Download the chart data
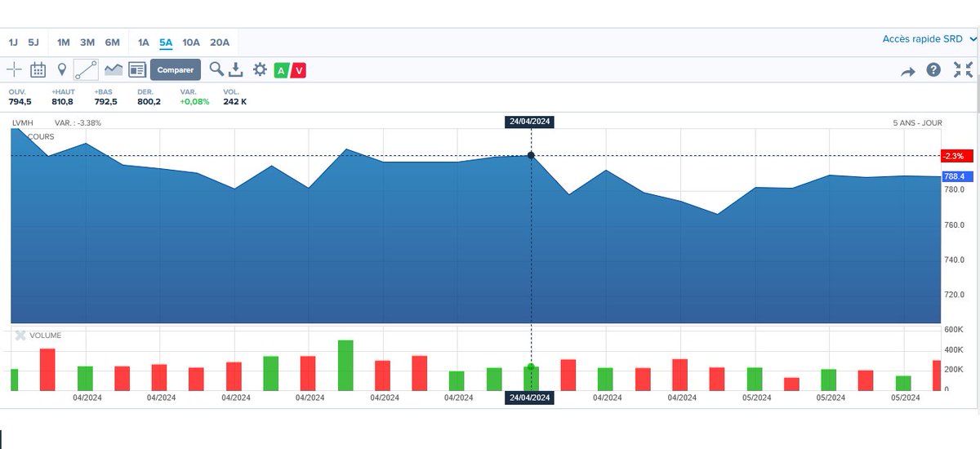The image size is (980, 449). pyautogui.click(x=236, y=69)
